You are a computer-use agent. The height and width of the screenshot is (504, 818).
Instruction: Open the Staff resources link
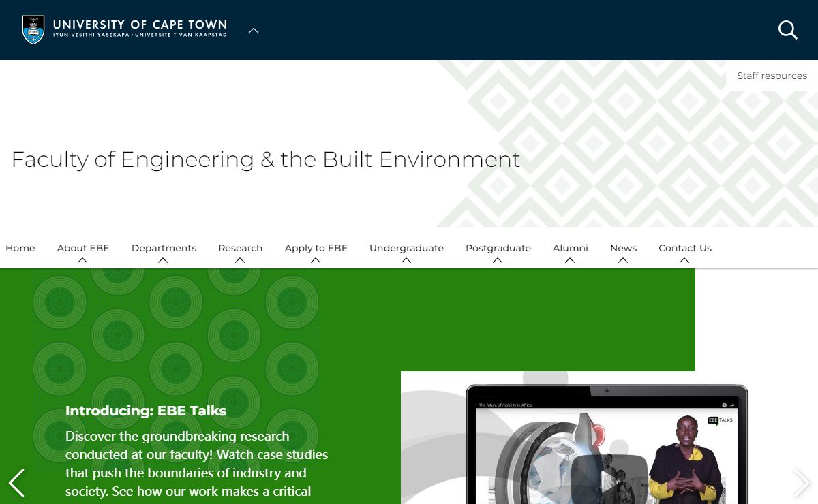(772, 76)
